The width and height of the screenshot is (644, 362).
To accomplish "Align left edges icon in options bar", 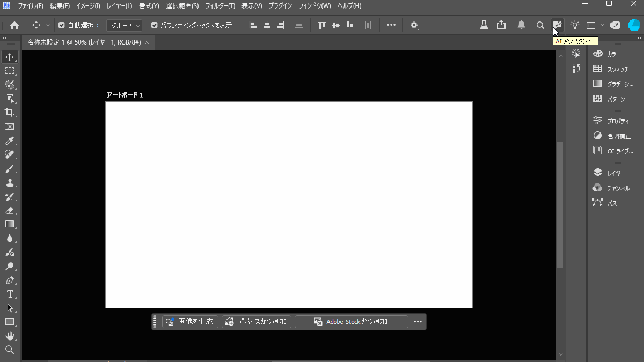I will pos(253,25).
